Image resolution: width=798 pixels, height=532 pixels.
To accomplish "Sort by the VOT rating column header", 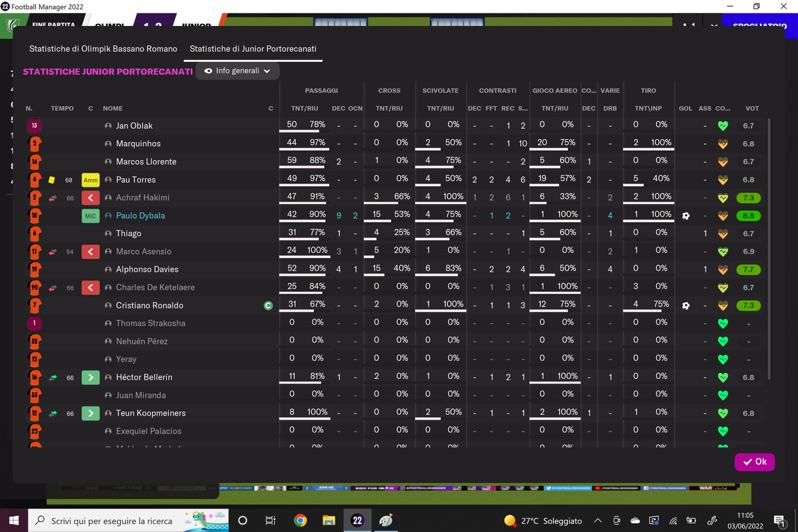I will [752, 108].
